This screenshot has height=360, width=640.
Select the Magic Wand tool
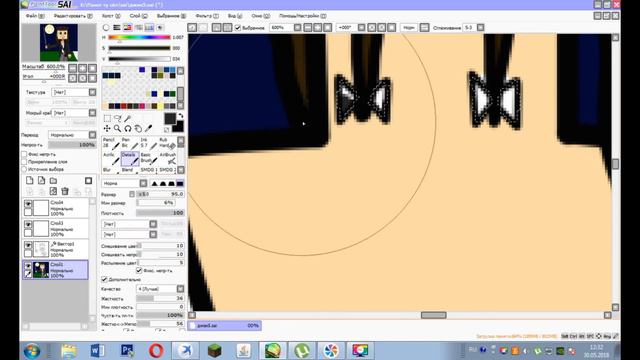pos(128,118)
